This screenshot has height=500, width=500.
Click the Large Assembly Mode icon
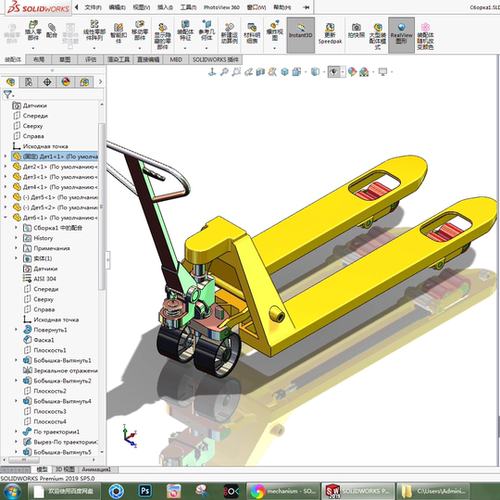[378, 27]
